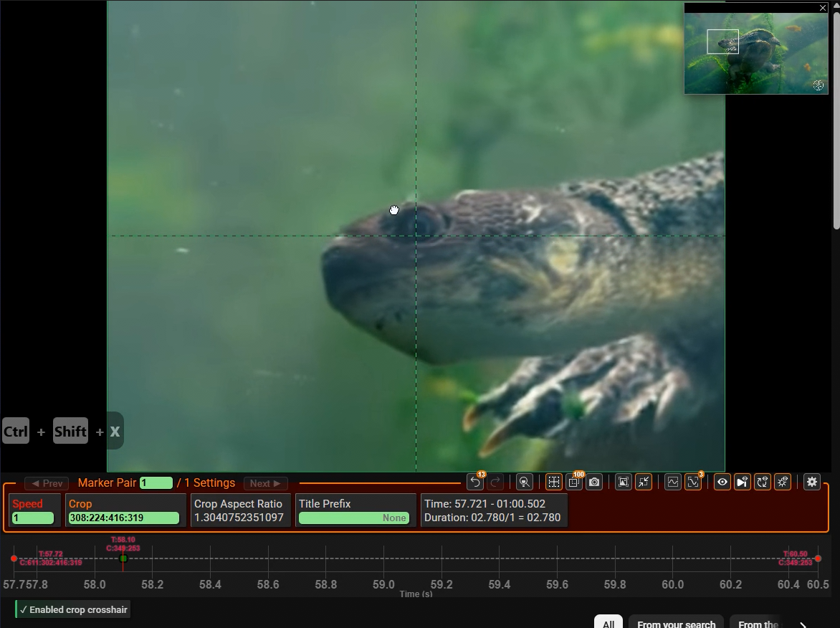Toggle the shrink arrows icon
840x628 pixels.
point(644,482)
